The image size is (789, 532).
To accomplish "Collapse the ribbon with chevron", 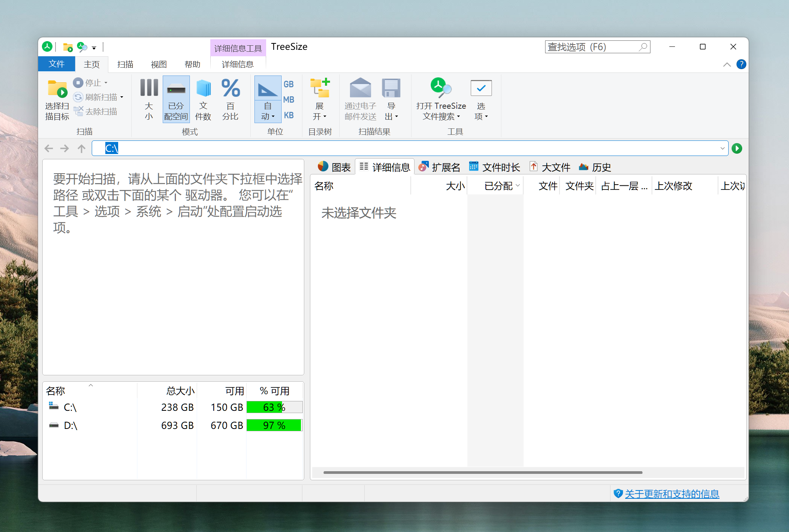I will (727, 65).
